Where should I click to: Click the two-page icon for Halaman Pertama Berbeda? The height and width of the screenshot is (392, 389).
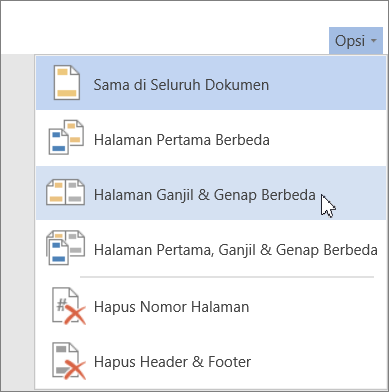coord(66,137)
